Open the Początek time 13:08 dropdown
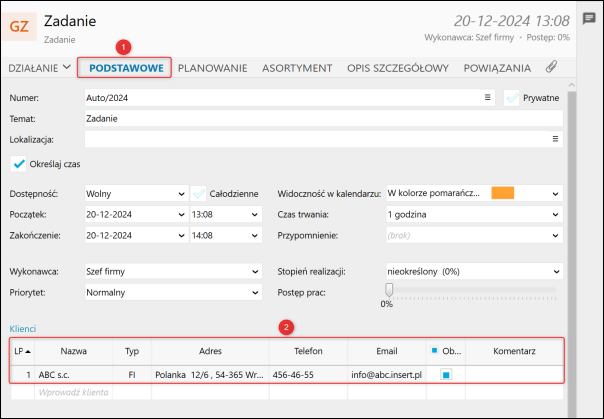 click(x=255, y=215)
